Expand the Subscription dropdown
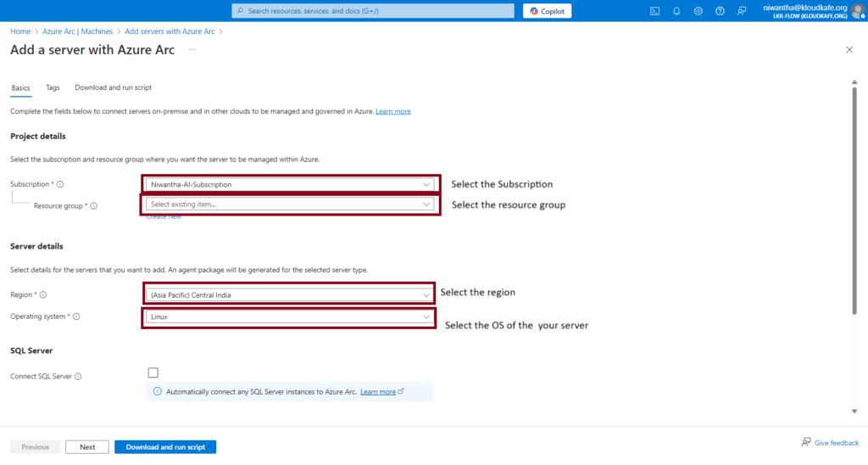This screenshot has height=465, width=868. coord(289,184)
